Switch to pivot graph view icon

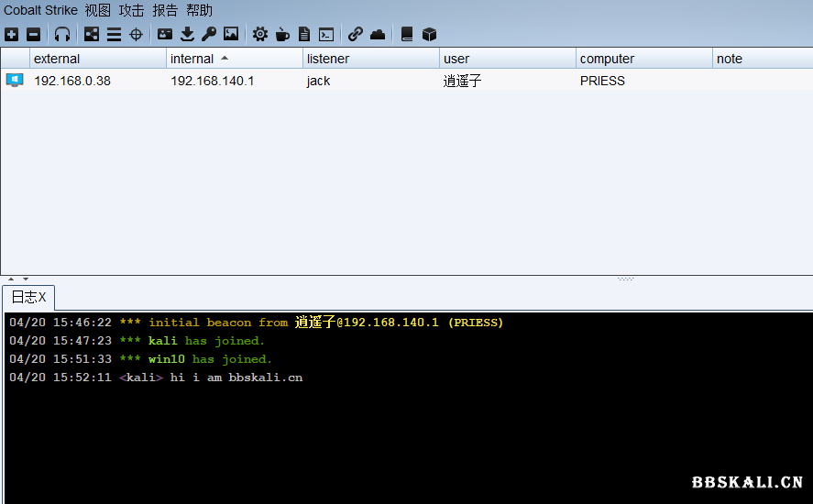92,34
